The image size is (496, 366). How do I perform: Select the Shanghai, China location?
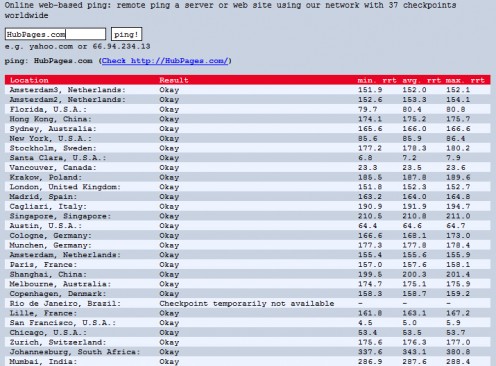point(48,274)
